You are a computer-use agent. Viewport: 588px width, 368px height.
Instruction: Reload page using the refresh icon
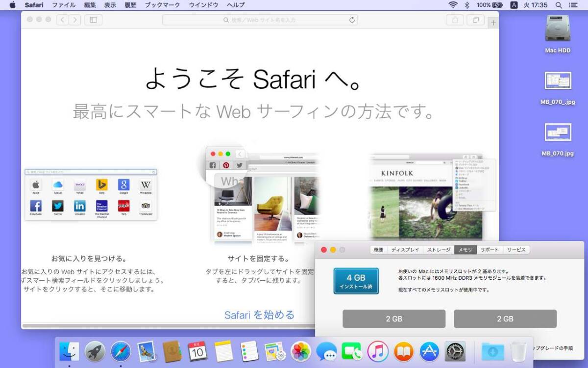[x=352, y=20]
